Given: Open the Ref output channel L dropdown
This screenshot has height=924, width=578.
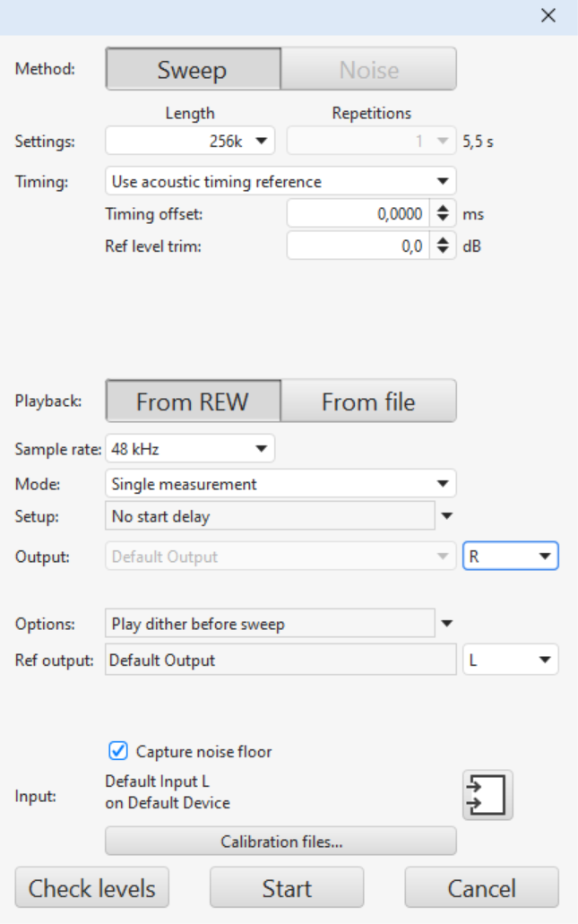Looking at the screenshot, I should (511, 661).
